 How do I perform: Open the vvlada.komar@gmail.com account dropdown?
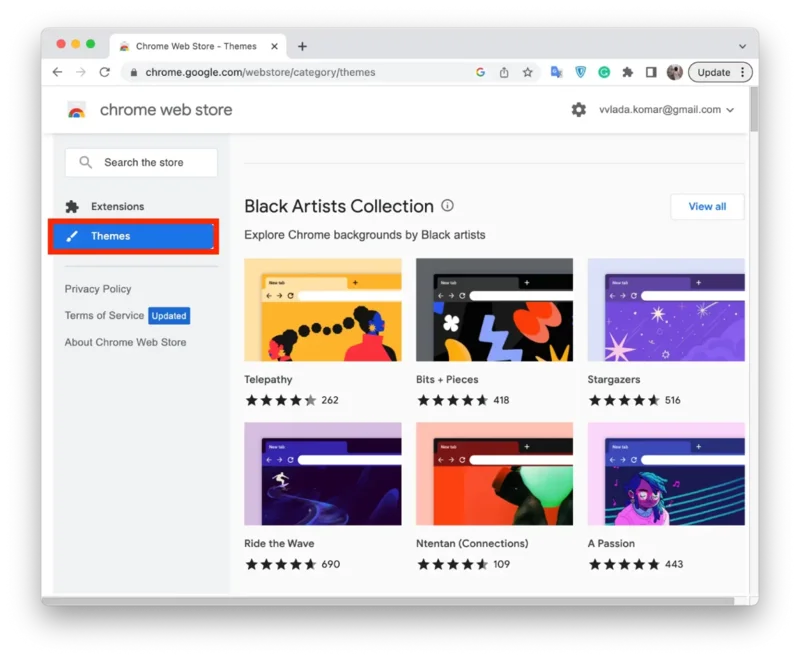666,110
